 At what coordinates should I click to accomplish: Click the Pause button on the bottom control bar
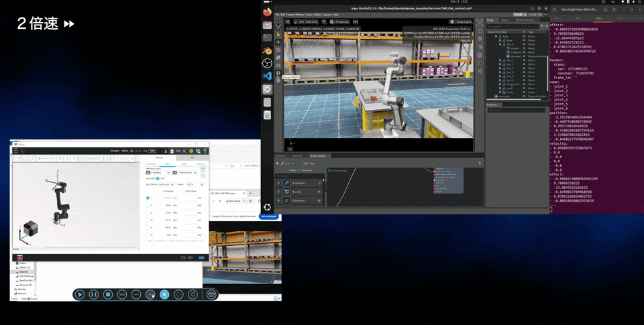pyautogui.click(x=94, y=294)
